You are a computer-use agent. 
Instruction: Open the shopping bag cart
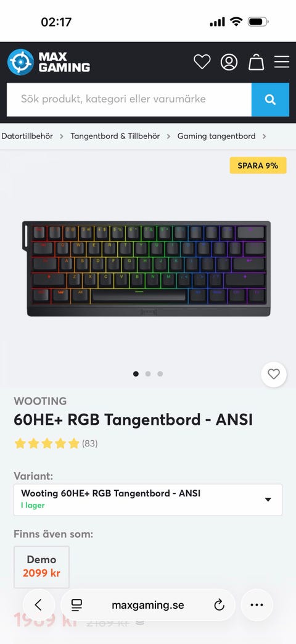click(257, 62)
